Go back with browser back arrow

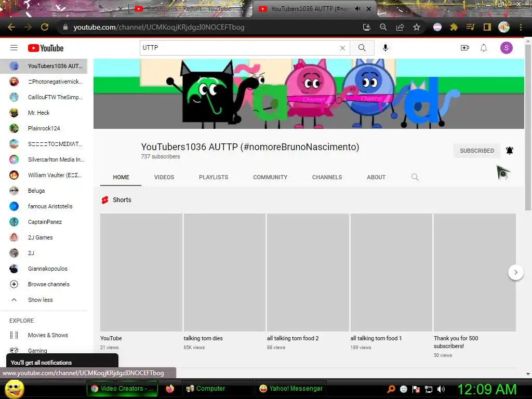11,27
